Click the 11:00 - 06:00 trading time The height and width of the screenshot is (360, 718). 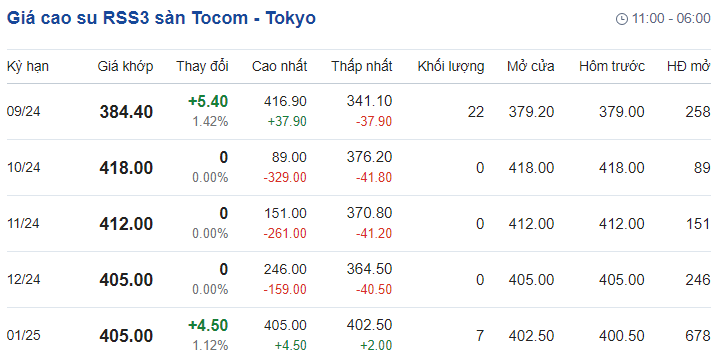tap(671, 19)
